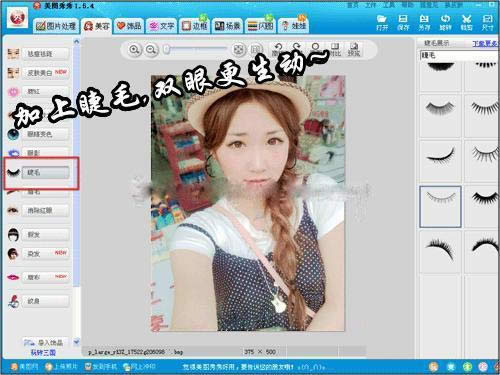
Task: Click the zoom slider handle
Action: [167, 50]
